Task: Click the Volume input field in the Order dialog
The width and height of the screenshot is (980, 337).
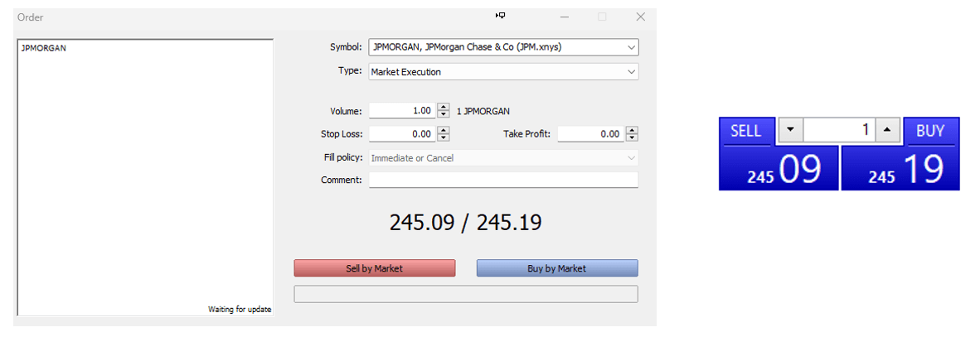Action: [x=401, y=111]
